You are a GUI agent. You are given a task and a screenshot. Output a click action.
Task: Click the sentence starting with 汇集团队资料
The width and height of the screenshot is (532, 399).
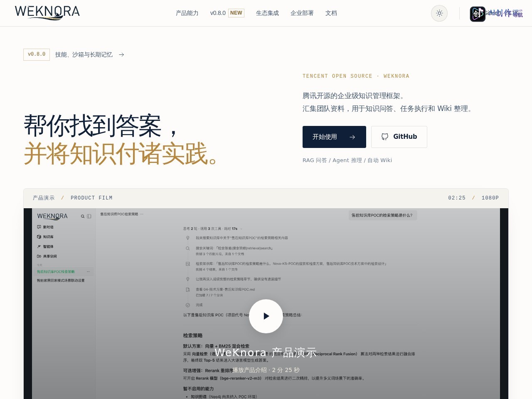tap(389, 108)
